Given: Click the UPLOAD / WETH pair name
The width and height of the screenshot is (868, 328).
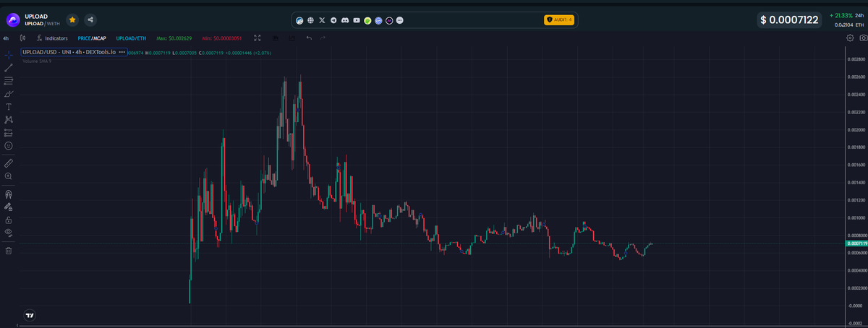Looking at the screenshot, I should point(44,24).
